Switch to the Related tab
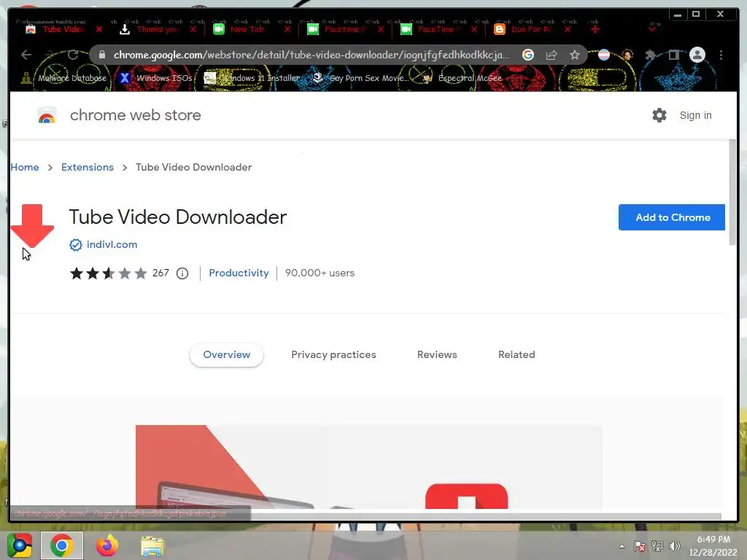Screen dimensions: 747x560 516,355
